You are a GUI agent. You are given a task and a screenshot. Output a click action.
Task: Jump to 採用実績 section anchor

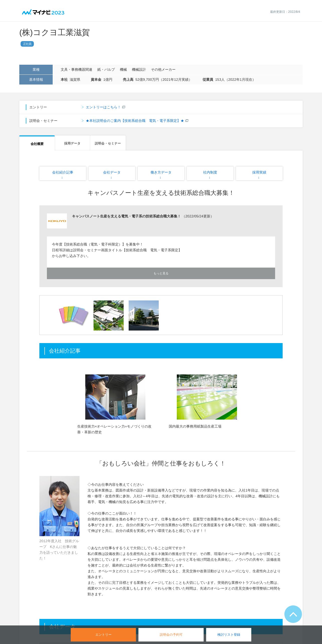(259, 173)
